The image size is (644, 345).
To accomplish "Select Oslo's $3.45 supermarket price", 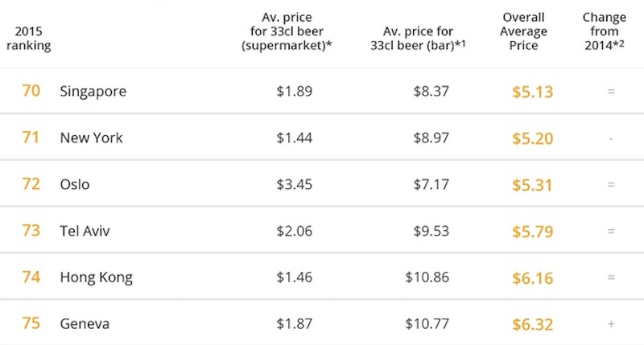I will click(x=295, y=185).
